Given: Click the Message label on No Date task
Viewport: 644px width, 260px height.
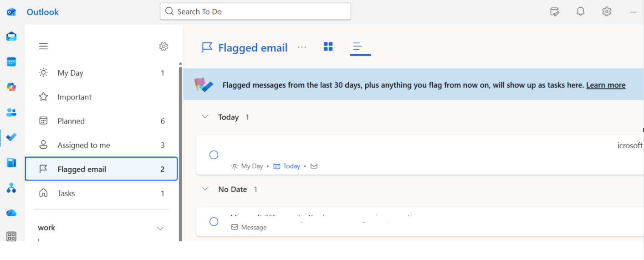Looking at the screenshot, I should (x=254, y=227).
